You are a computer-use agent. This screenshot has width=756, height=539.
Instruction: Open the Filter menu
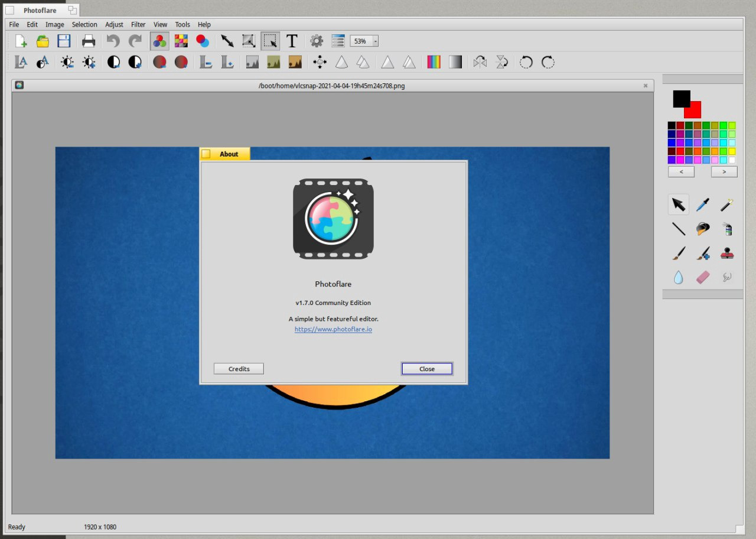tap(138, 24)
